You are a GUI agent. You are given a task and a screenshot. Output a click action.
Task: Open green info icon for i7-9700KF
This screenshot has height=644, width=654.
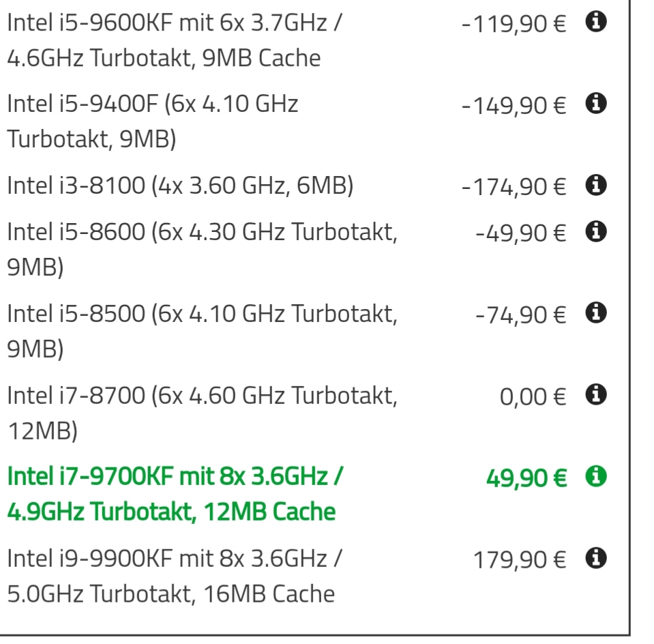pyautogui.click(x=597, y=475)
